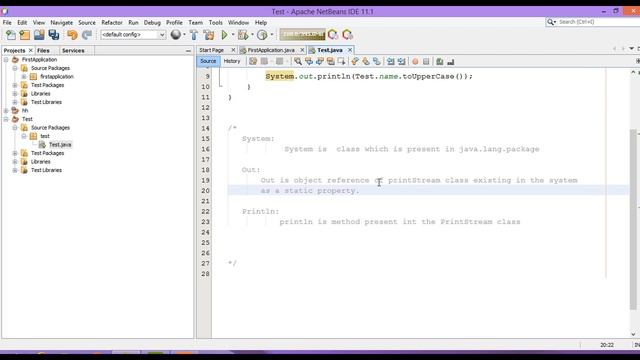Start macro recording with the red circle icon
This screenshot has width=640, height=360.
coord(415,62)
